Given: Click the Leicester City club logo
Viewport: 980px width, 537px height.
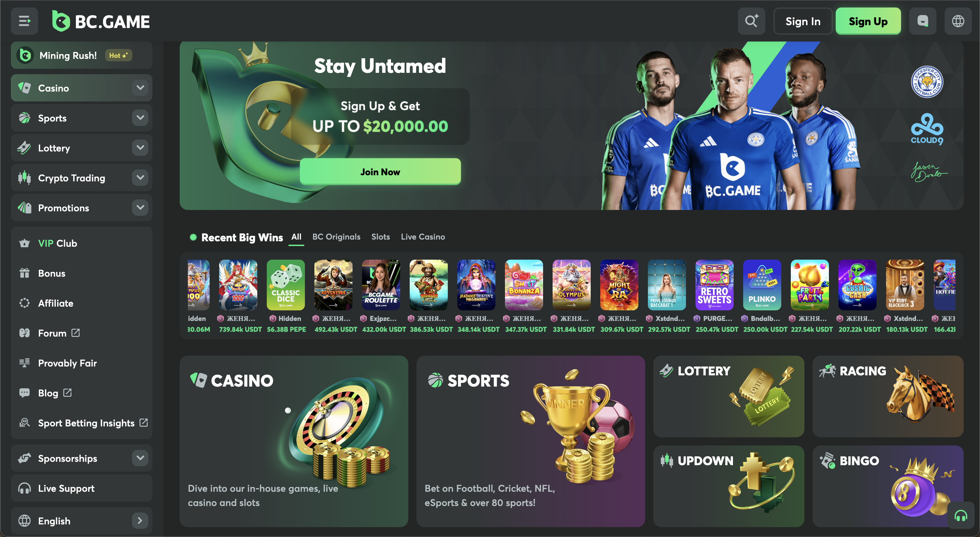Looking at the screenshot, I should (x=927, y=82).
